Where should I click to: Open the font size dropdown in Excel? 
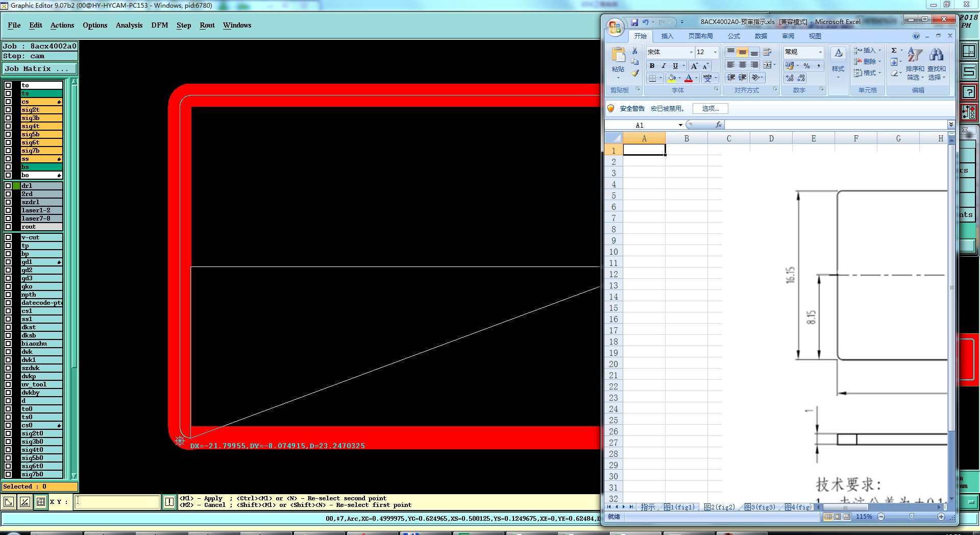715,52
